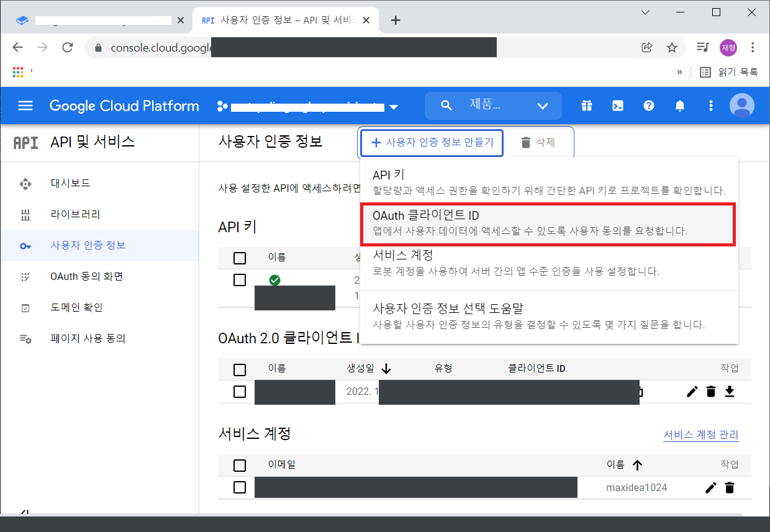Click the account avatar in blue header
The width and height of the screenshot is (770, 532).
pyautogui.click(x=742, y=106)
